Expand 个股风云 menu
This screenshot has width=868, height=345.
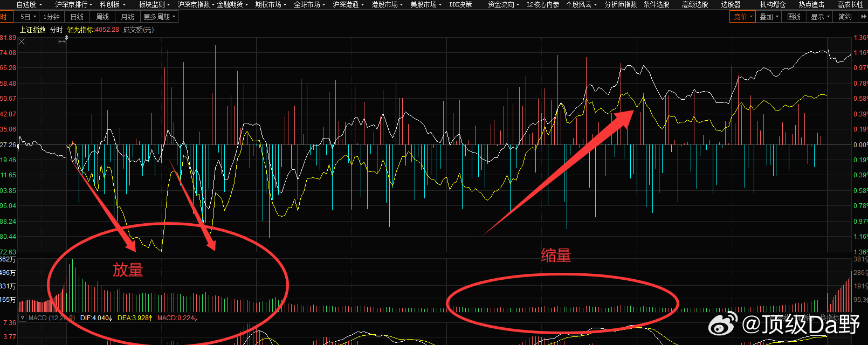pyautogui.click(x=582, y=4)
